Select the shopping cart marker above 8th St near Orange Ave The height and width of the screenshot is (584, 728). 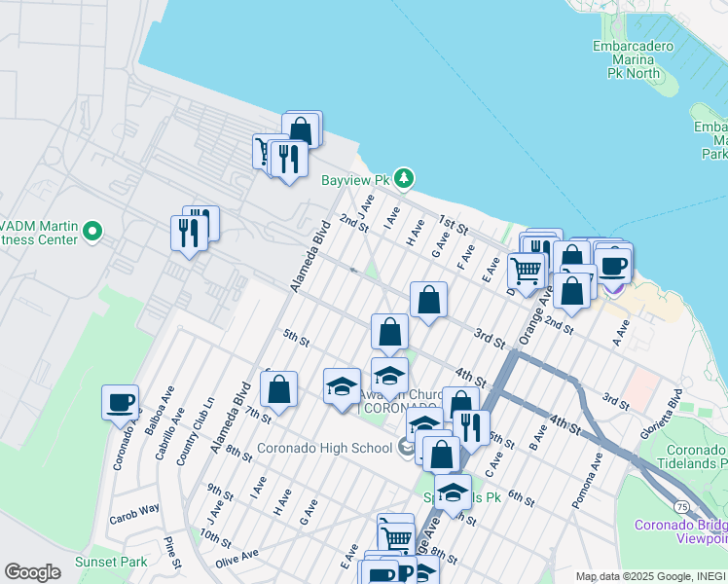[396, 539]
